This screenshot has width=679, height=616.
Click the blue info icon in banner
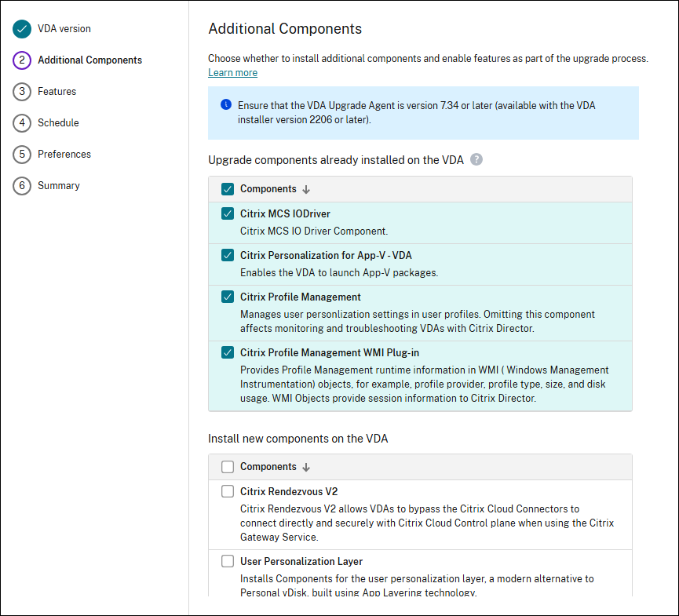tap(226, 104)
